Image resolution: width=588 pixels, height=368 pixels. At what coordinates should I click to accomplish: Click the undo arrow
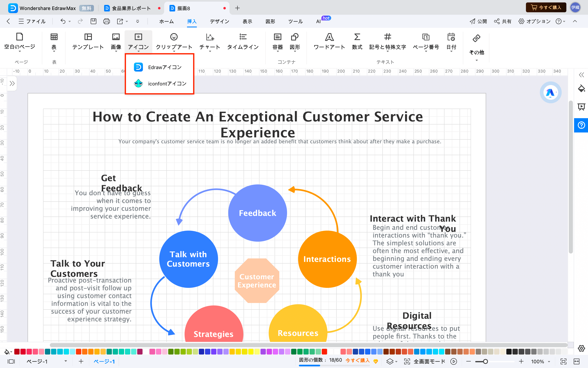point(63,21)
